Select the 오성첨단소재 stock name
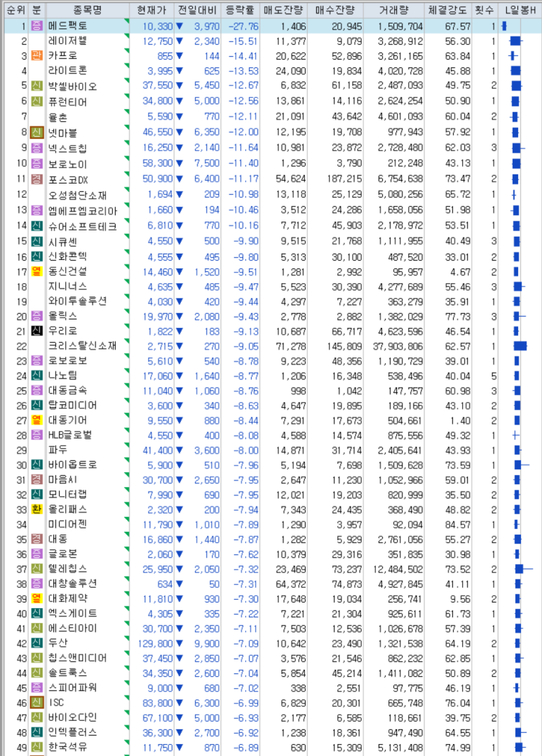 (x=78, y=195)
